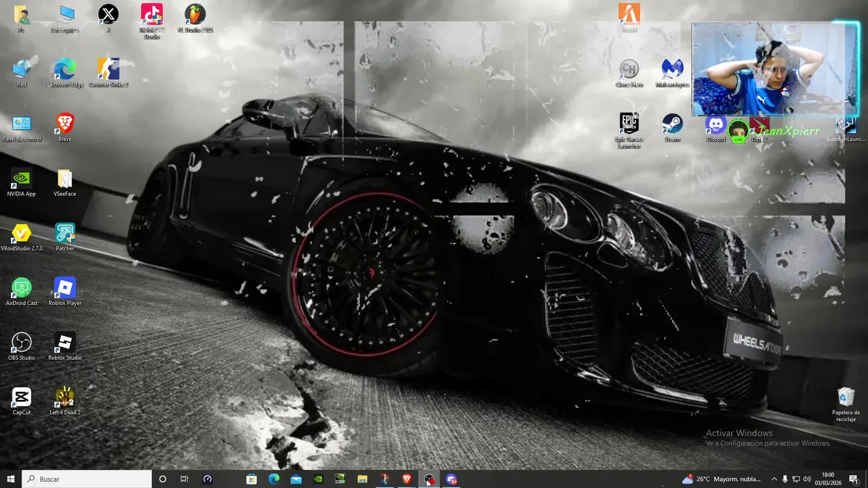Open Roblox Player desktop shortcut
This screenshot has width=868, height=488.
pos(65,292)
